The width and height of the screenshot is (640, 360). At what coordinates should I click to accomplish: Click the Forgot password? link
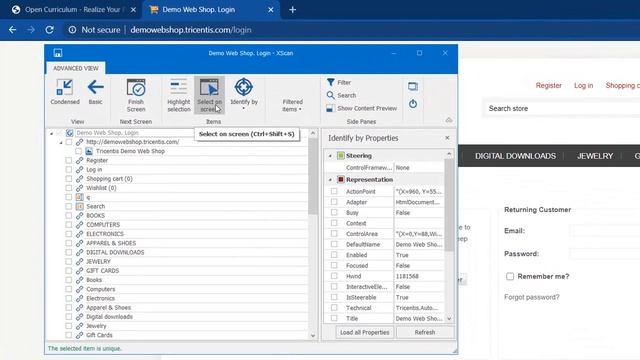coord(531,297)
